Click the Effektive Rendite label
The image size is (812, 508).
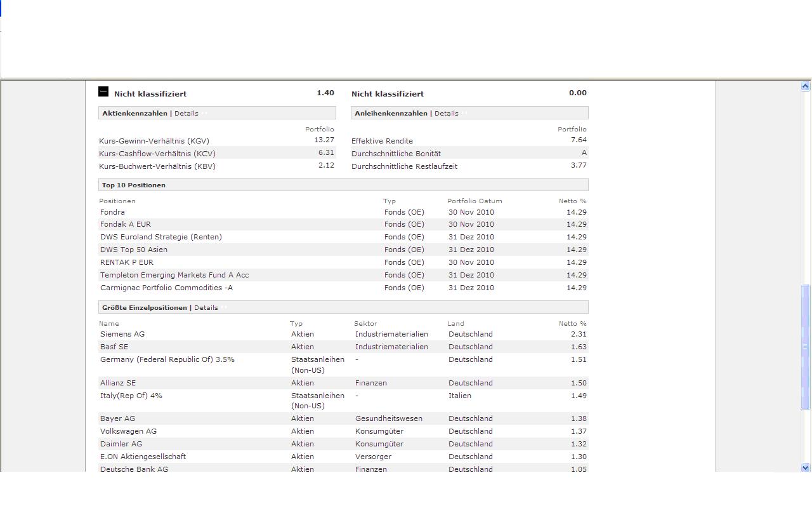[x=382, y=141]
